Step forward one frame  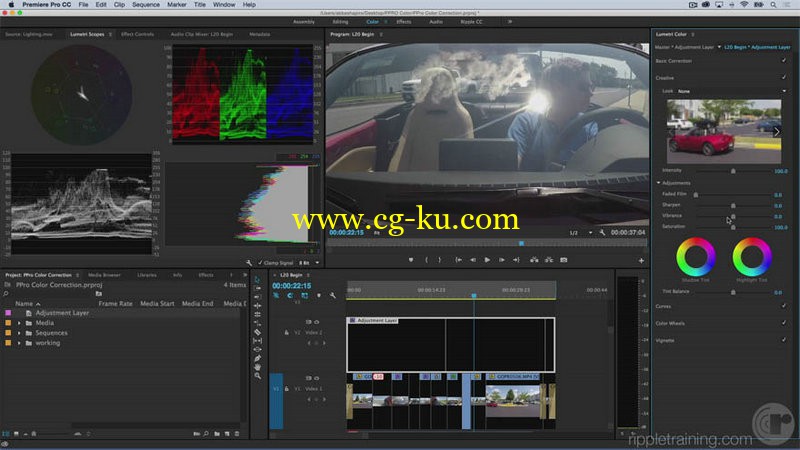[502, 260]
